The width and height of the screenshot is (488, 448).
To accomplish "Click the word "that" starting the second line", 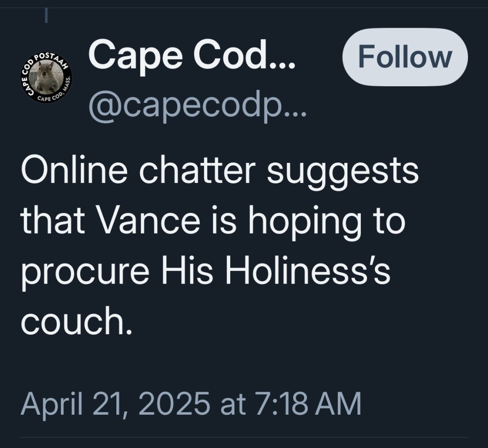I will (48, 221).
